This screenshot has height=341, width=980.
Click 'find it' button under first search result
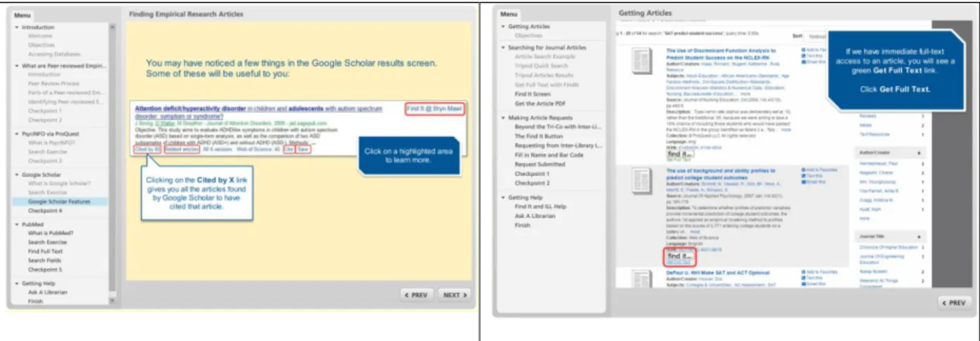680,153
